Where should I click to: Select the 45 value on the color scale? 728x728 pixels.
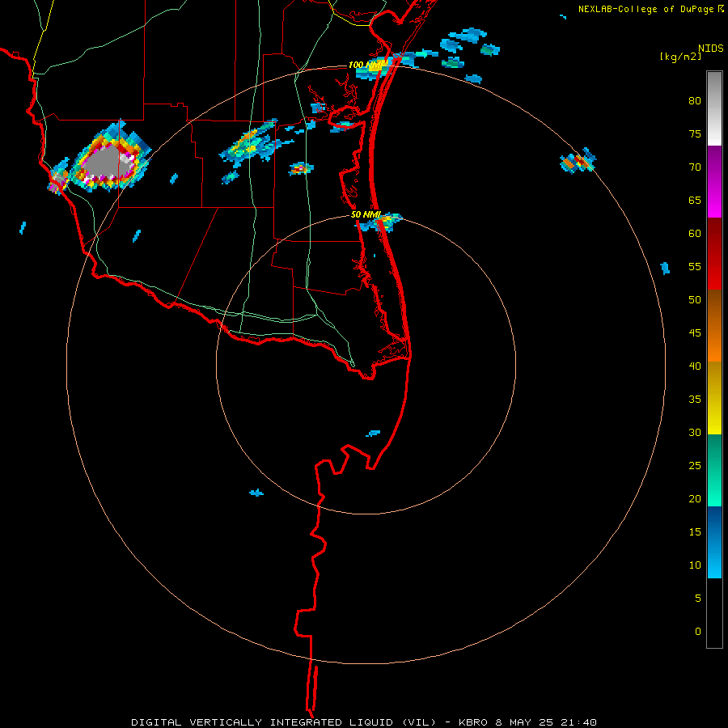695,333
